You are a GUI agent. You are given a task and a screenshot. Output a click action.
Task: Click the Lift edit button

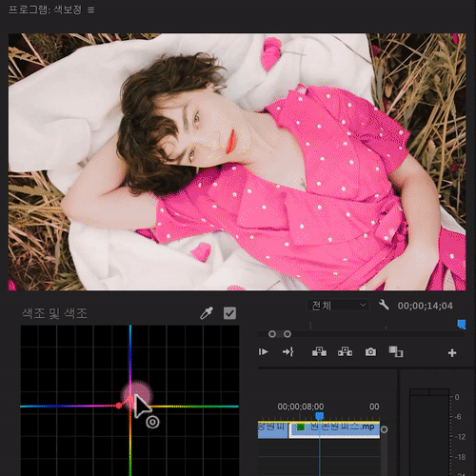(319, 351)
